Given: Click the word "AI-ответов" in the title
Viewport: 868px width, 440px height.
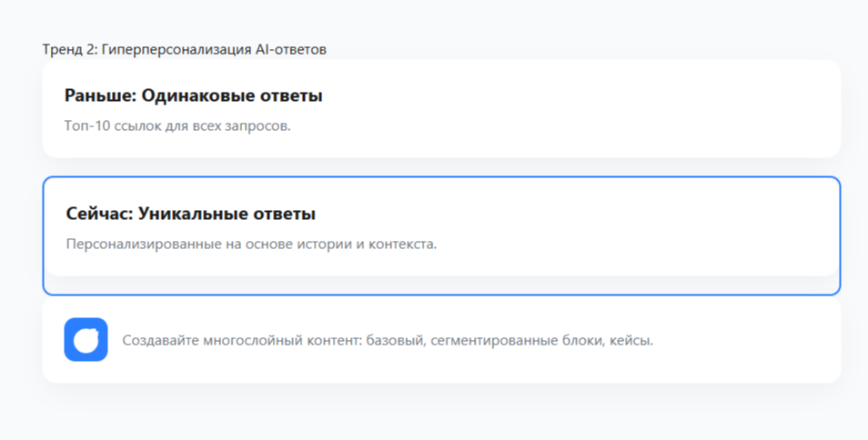Looking at the screenshot, I should click(x=290, y=49).
